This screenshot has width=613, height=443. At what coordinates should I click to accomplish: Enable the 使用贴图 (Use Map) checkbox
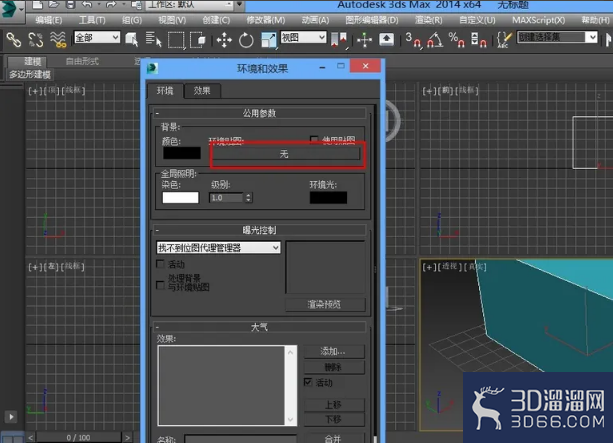point(314,139)
